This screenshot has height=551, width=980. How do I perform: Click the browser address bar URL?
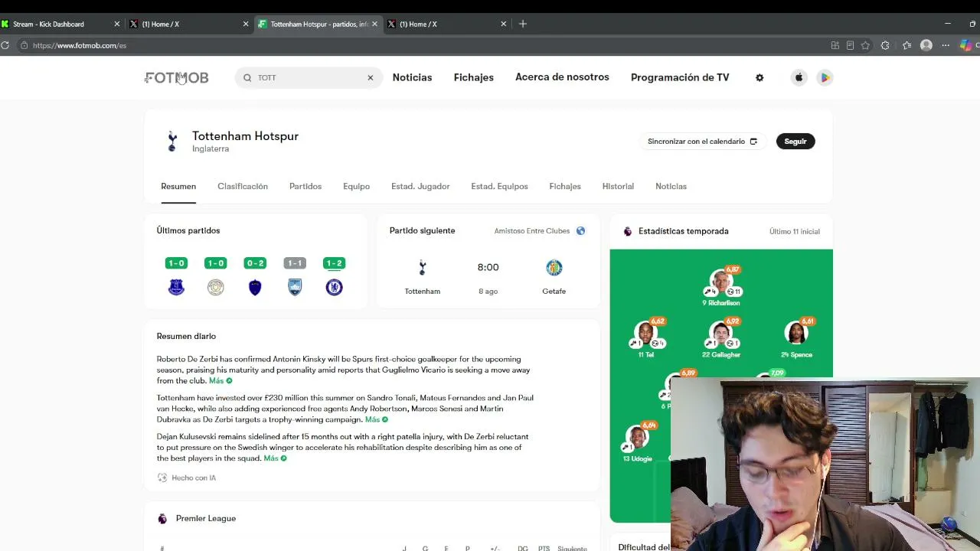(80, 46)
